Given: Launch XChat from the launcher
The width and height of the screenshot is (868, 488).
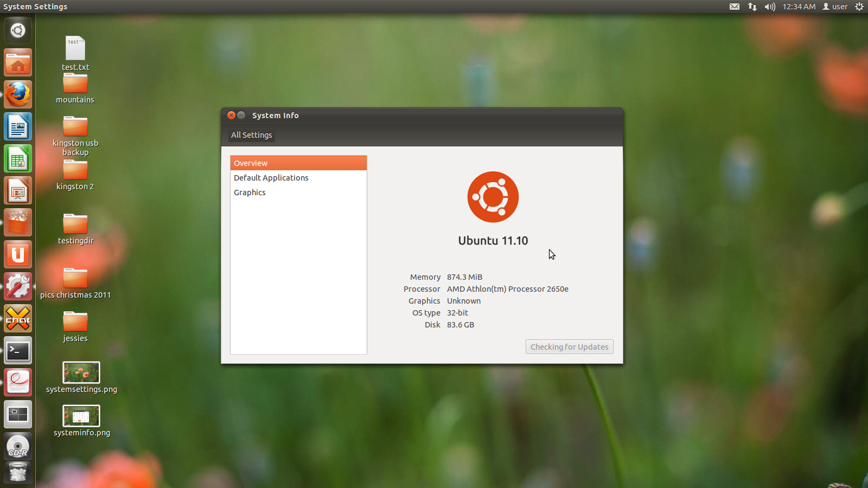Looking at the screenshot, I should [18, 319].
